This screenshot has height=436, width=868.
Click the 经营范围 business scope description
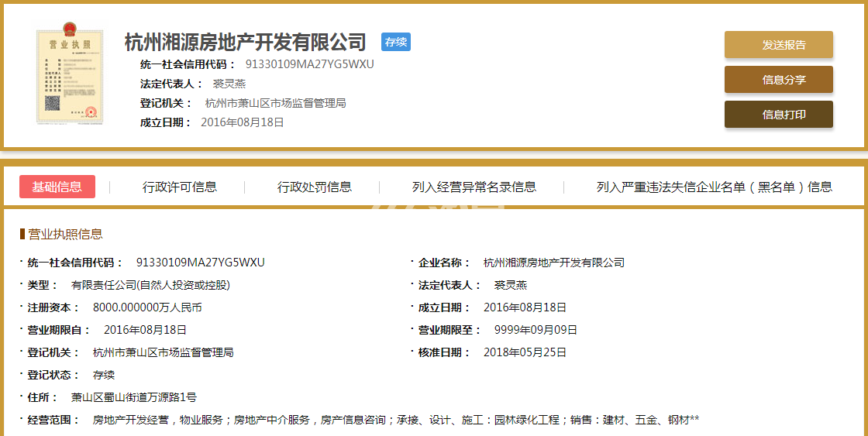pyautogui.click(x=396, y=420)
